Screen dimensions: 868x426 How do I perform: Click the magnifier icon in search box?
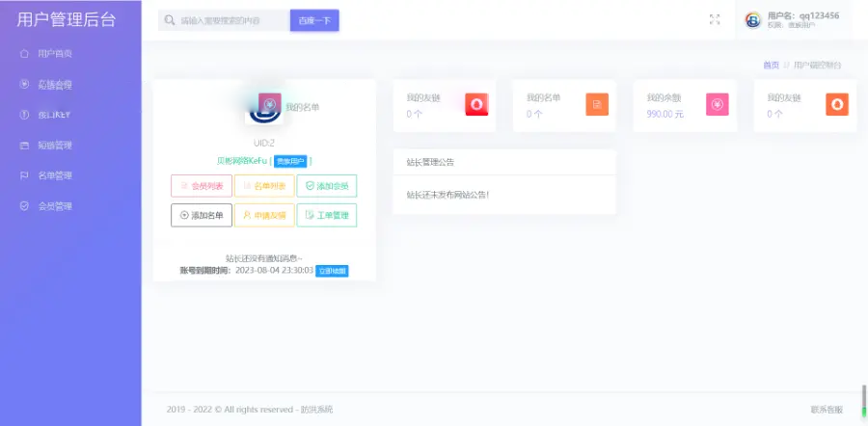[x=170, y=20]
